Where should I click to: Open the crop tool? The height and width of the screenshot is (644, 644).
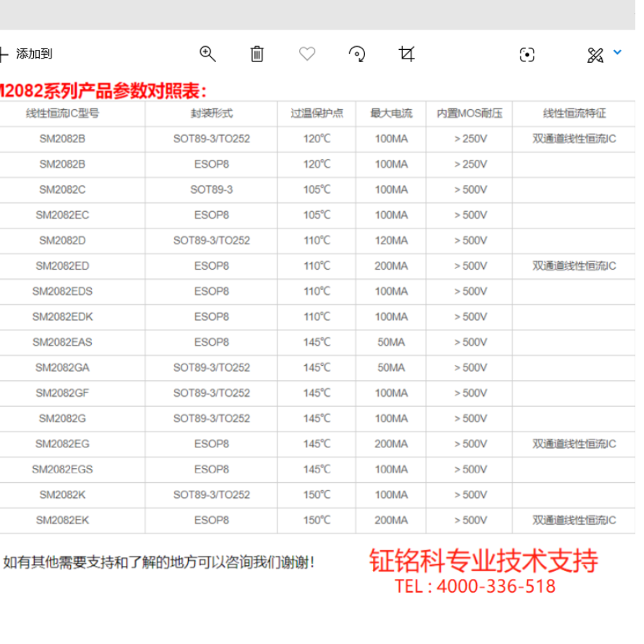pyautogui.click(x=407, y=53)
